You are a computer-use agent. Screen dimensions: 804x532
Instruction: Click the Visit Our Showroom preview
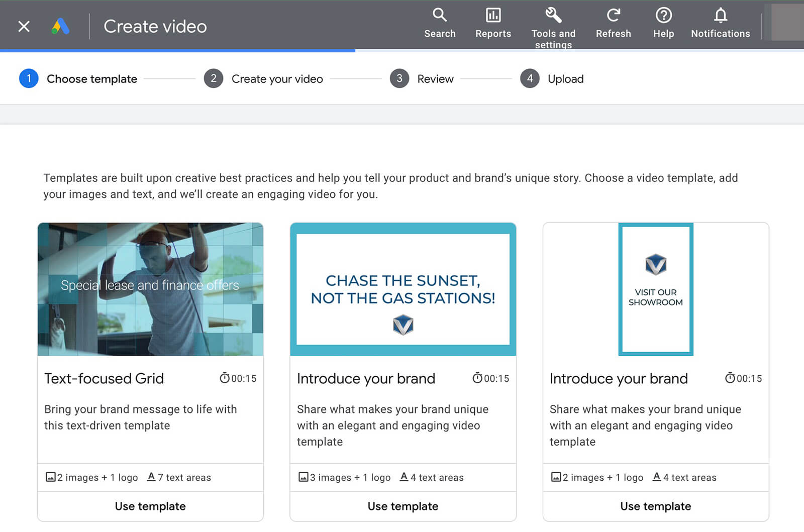click(x=656, y=289)
